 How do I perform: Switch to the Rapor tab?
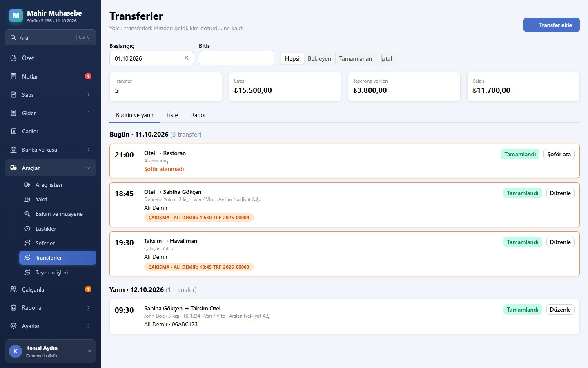(x=198, y=115)
